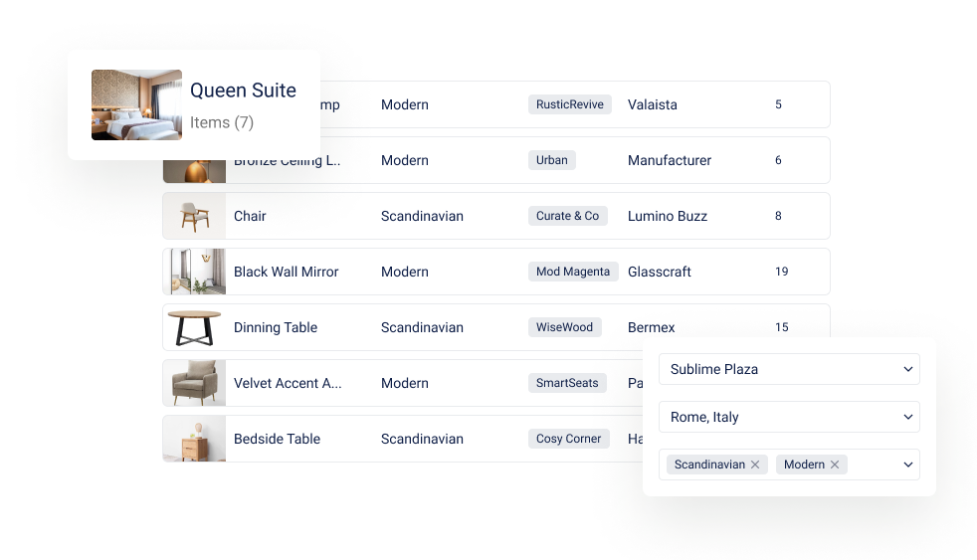Expand the style tags dropdown chevron
The height and width of the screenshot is (560, 977).
pos(907,465)
